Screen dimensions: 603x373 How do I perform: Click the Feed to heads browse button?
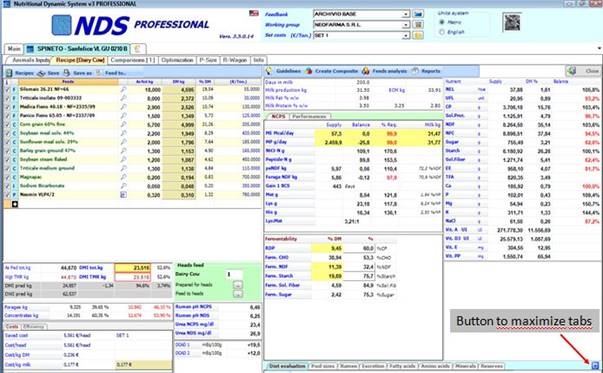tap(238, 294)
